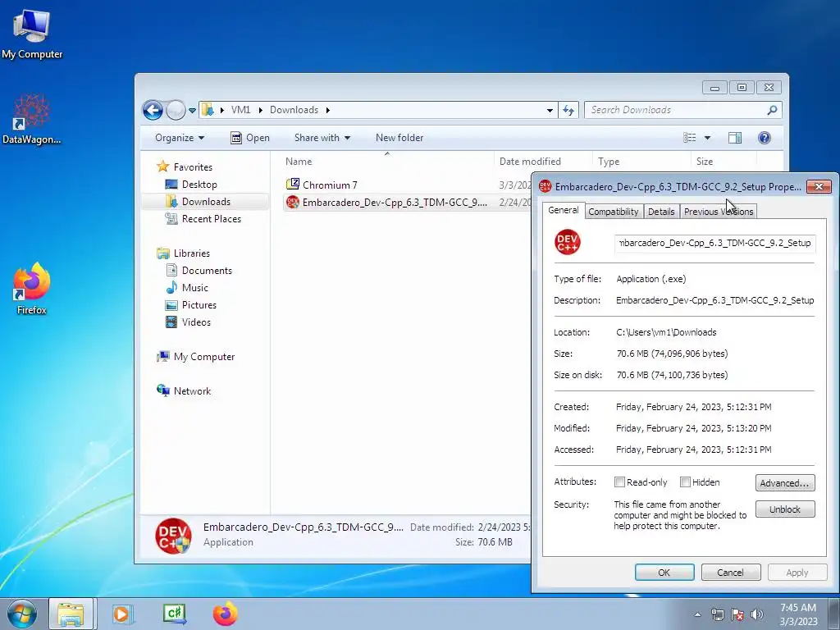Click the Explorer Forward arrow button

click(176, 111)
